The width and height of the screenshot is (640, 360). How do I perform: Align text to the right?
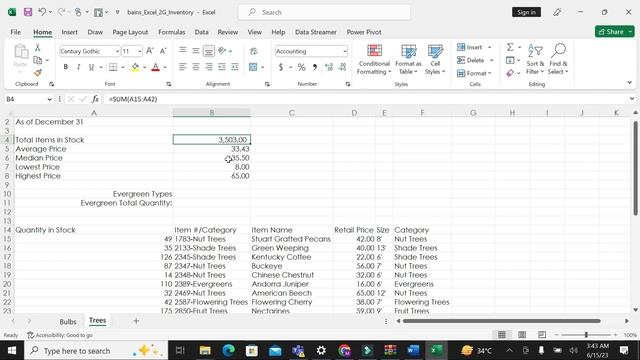[x=209, y=67]
